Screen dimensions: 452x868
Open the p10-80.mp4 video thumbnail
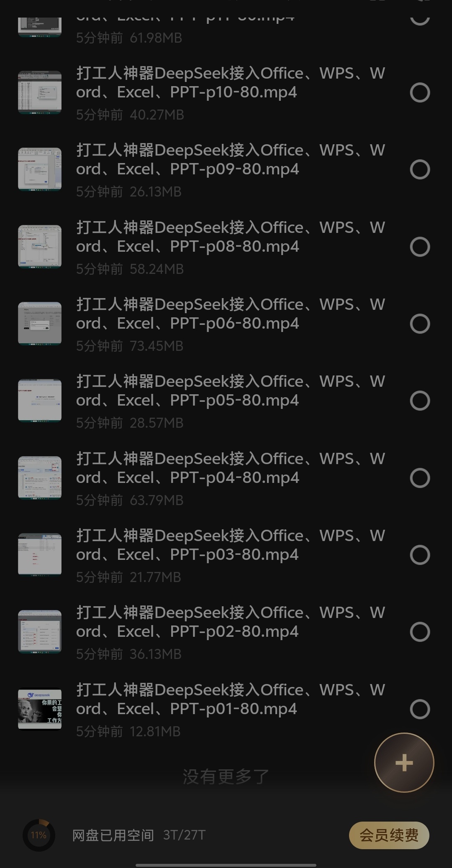[x=40, y=92]
